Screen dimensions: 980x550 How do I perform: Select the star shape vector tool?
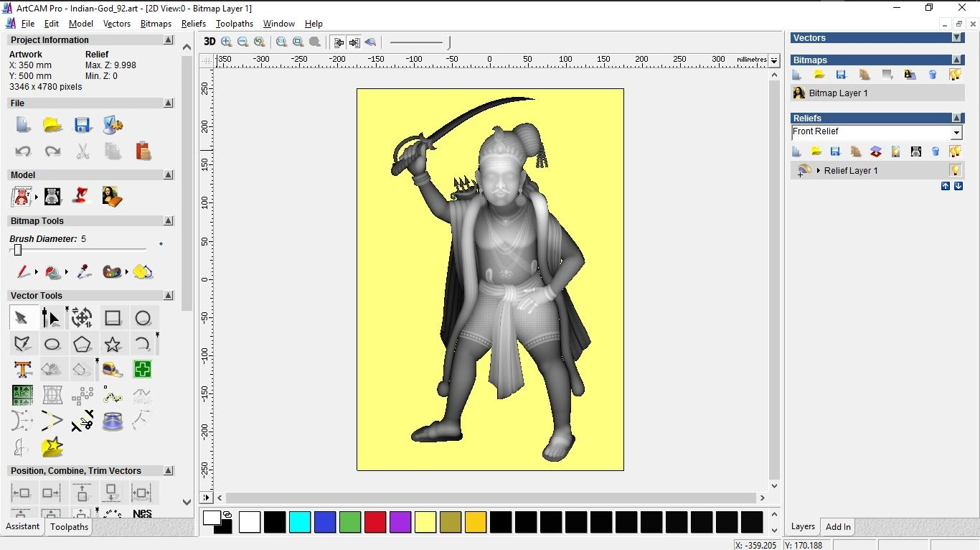[x=113, y=344]
